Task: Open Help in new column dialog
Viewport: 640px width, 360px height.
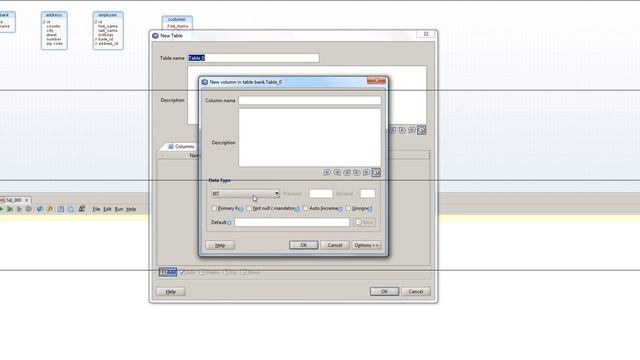Action: (220, 245)
